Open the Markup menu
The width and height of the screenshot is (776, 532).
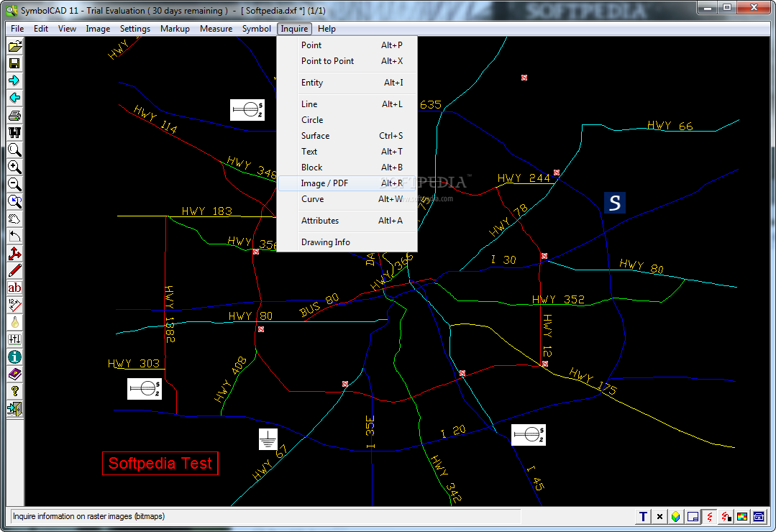click(175, 29)
